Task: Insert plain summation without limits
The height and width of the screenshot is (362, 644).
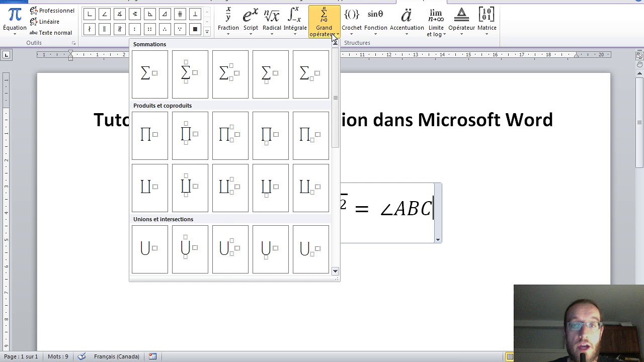Action: tap(150, 74)
